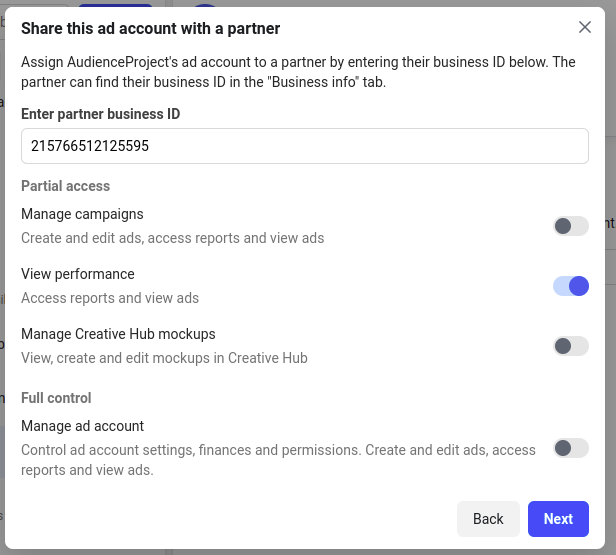
Task: Click the "Full control" section heading
Action: tap(56, 398)
